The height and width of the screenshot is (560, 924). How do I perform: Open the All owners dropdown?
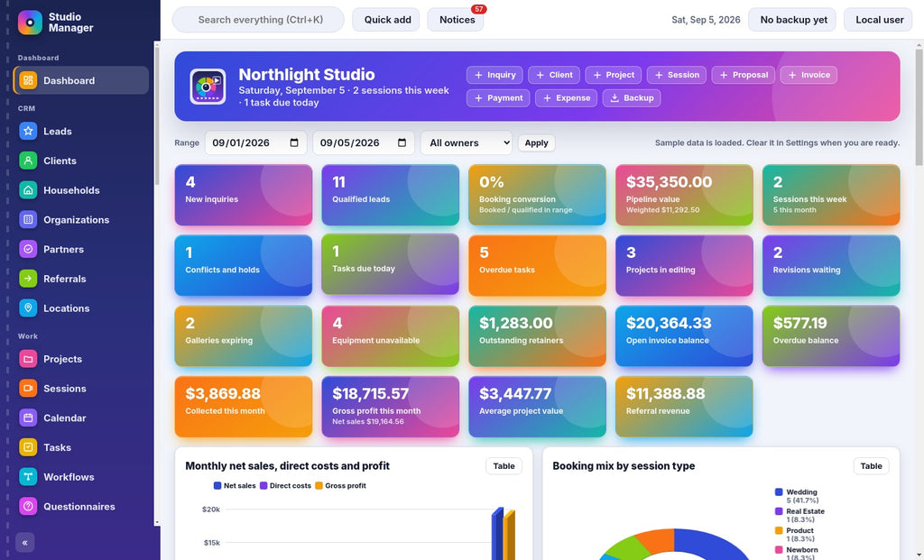pos(467,142)
